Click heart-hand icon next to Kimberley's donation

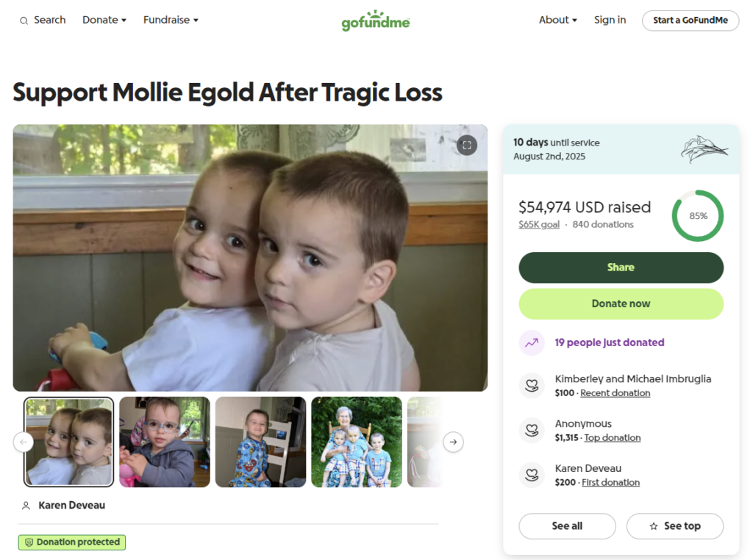pyautogui.click(x=532, y=385)
